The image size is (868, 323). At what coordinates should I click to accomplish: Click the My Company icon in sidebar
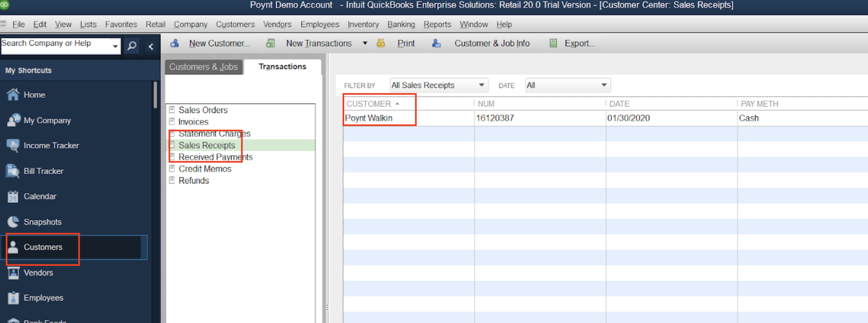(x=14, y=120)
